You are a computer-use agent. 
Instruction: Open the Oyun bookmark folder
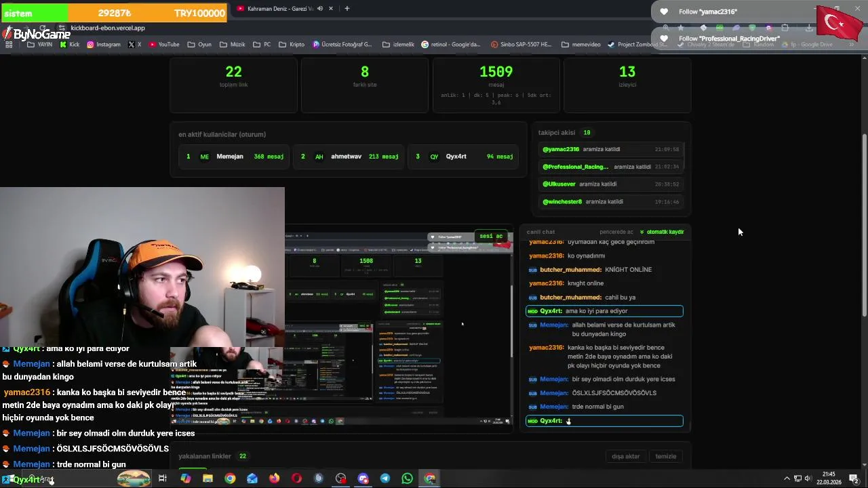(199, 45)
